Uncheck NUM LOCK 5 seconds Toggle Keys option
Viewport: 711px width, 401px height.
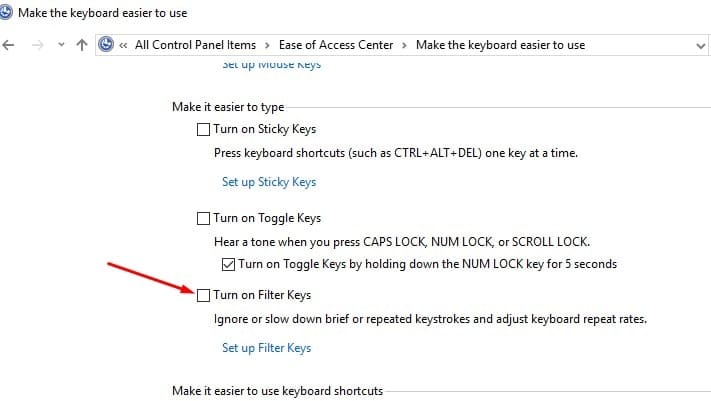[x=228, y=265]
